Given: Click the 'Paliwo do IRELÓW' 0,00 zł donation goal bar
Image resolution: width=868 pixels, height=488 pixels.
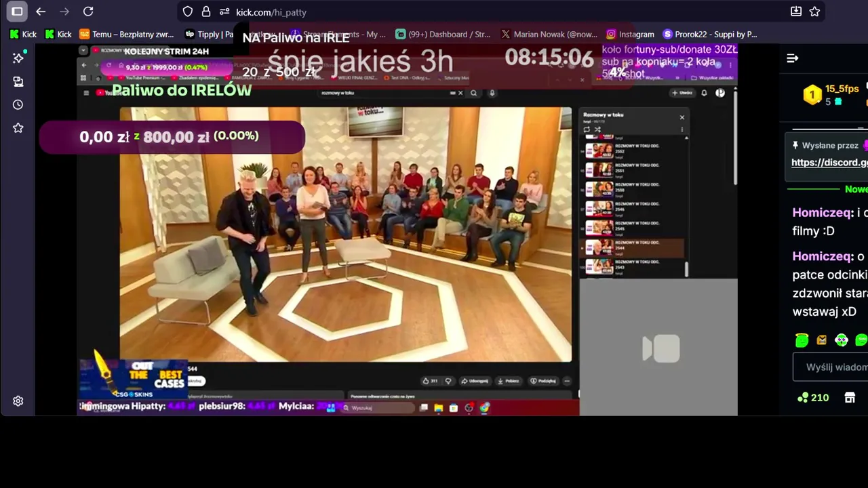Looking at the screenshot, I should 172,137.
